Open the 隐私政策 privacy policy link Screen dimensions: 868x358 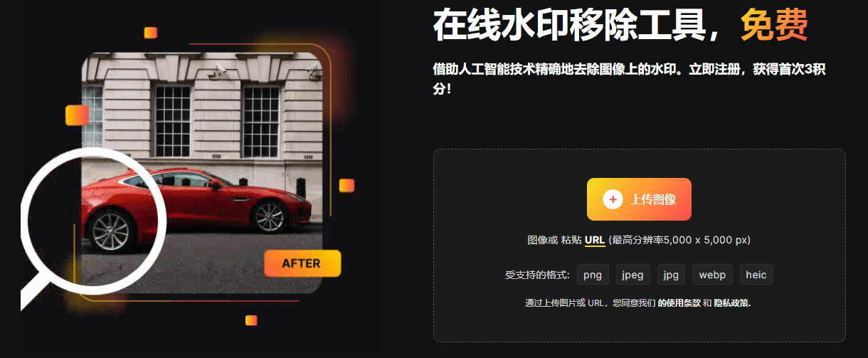(x=732, y=303)
